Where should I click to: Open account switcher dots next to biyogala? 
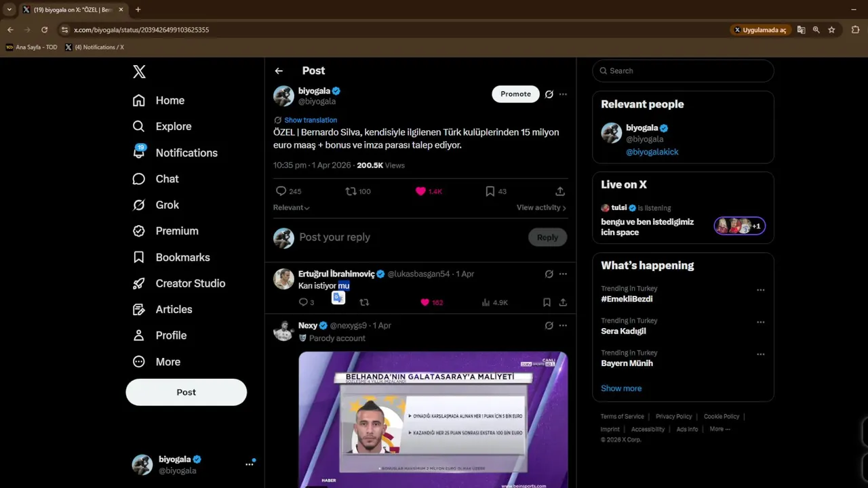tap(250, 464)
